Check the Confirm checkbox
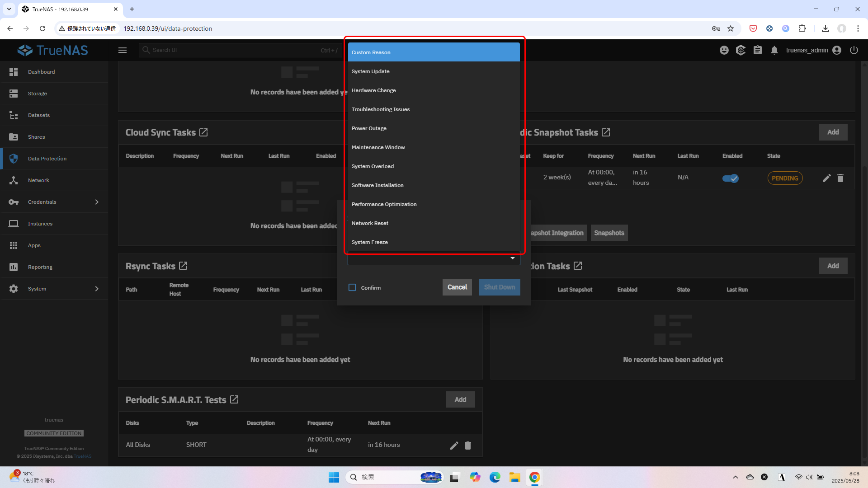The height and width of the screenshot is (488, 868). [352, 287]
